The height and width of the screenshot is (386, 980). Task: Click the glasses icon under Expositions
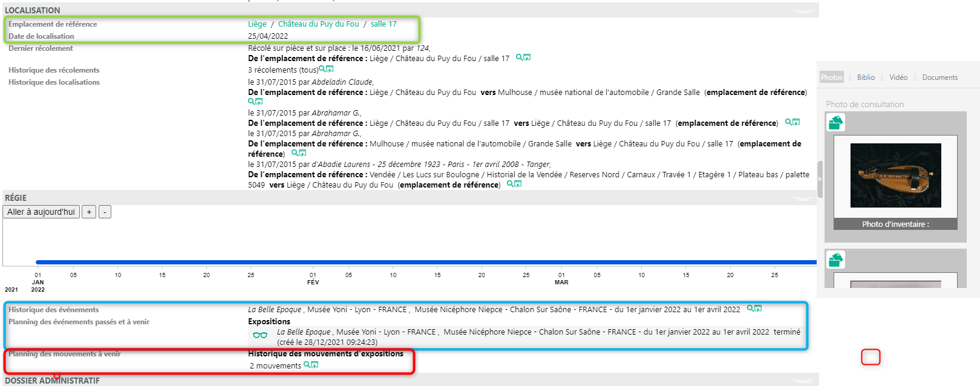pos(260,335)
